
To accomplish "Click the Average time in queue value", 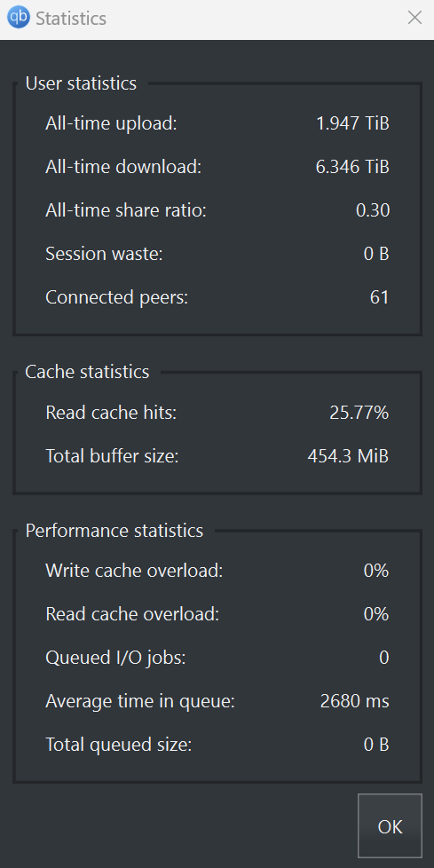I will (x=355, y=702).
